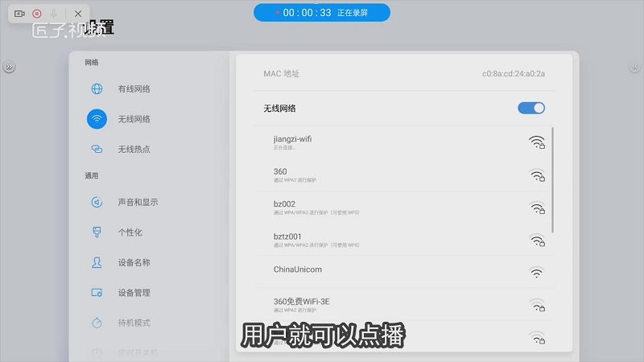Open 个性化 personalization brush icon

pos(97,232)
